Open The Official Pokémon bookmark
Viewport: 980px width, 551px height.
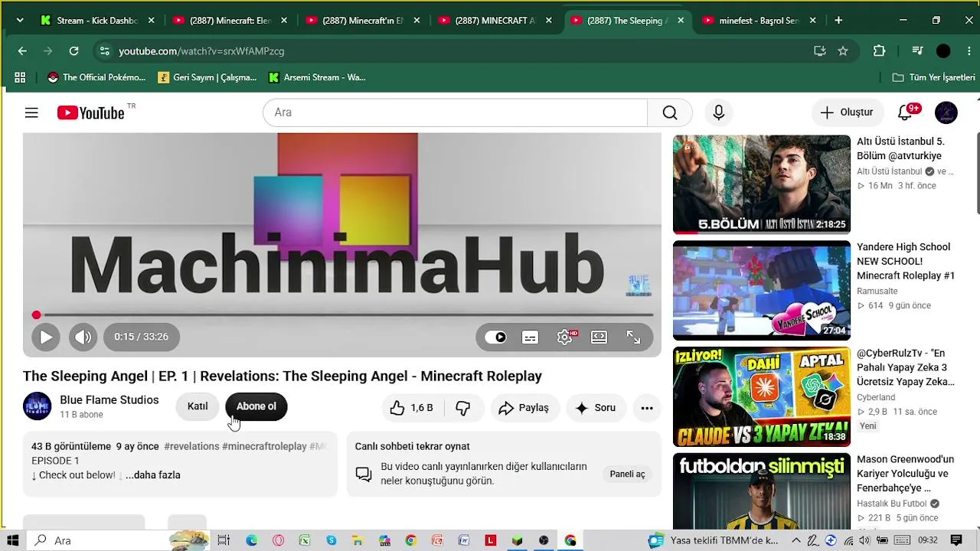[x=96, y=77]
